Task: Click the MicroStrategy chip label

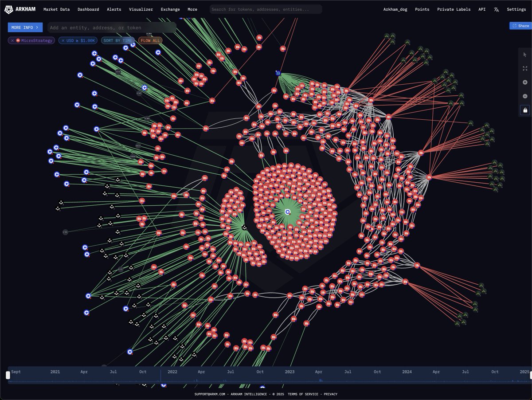Action: (x=36, y=40)
